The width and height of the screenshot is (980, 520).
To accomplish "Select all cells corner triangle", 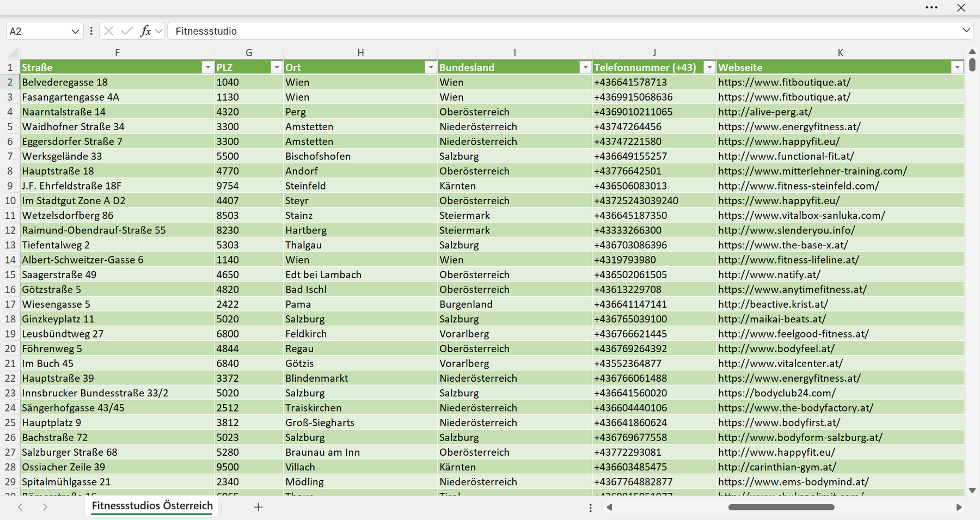I will tap(13, 53).
